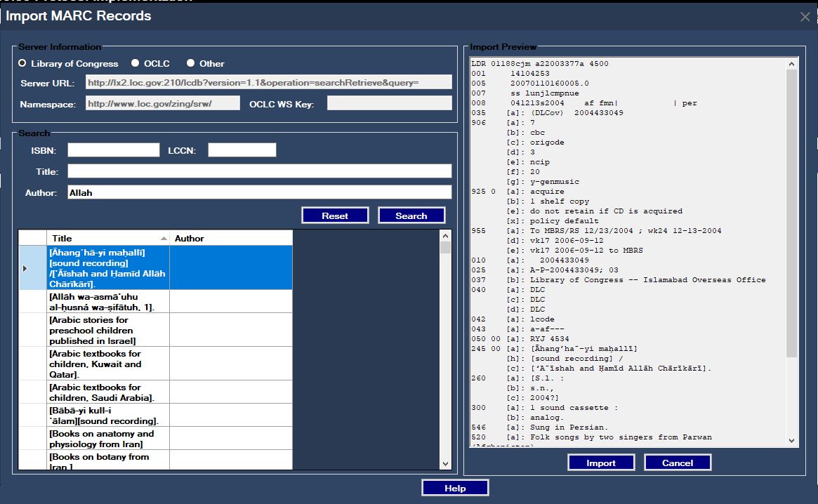Screen dimensions: 818x504
Task: Select the Library of Congress server option
Action: (22, 62)
